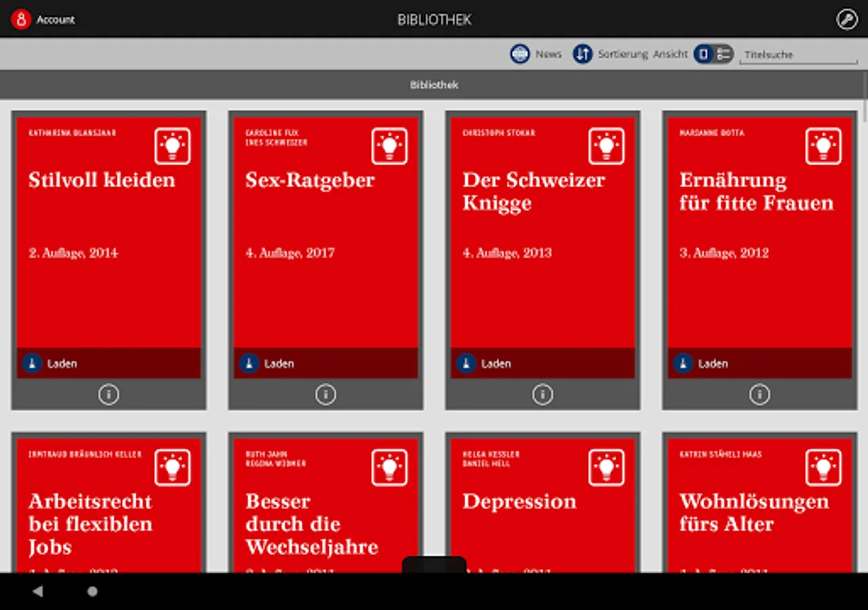Open the Account icon

click(x=21, y=19)
